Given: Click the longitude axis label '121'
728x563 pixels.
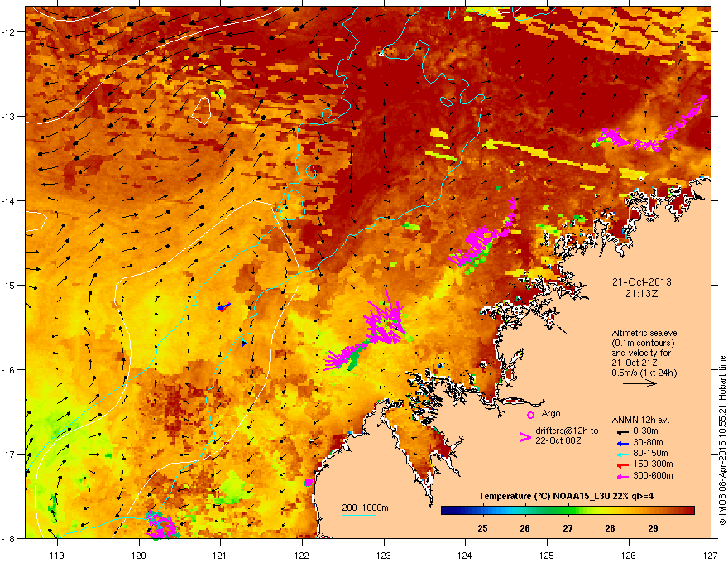Looking at the screenshot, I should pyautogui.click(x=220, y=555).
